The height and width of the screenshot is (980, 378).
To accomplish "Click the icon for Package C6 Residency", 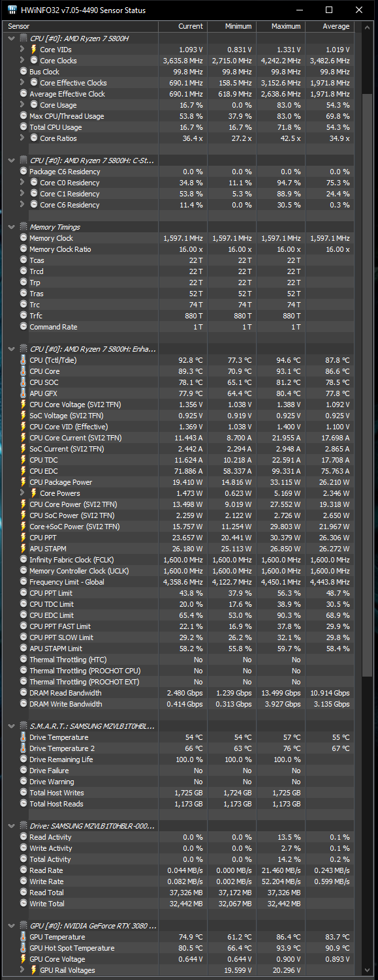I will pos(24,172).
